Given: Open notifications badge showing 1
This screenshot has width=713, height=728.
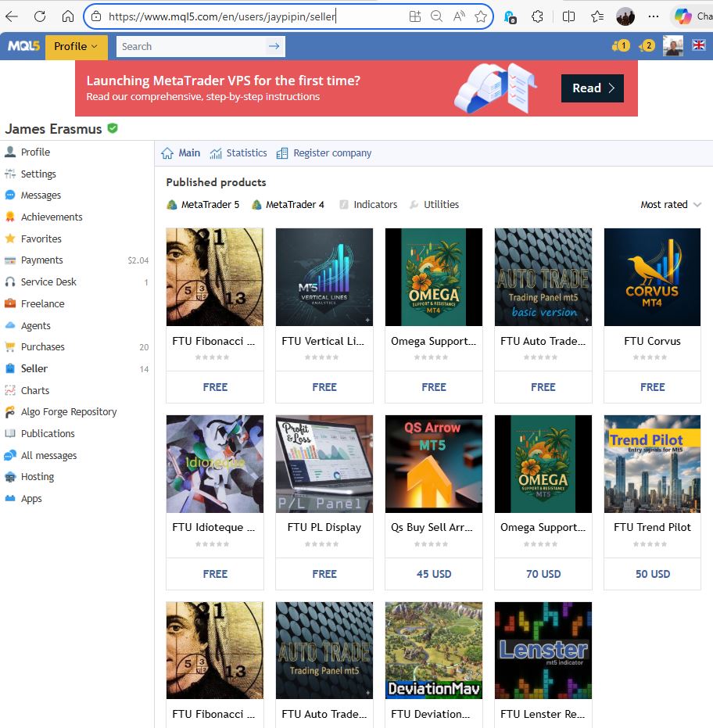Looking at the screenshot, I should pos(621,45).
